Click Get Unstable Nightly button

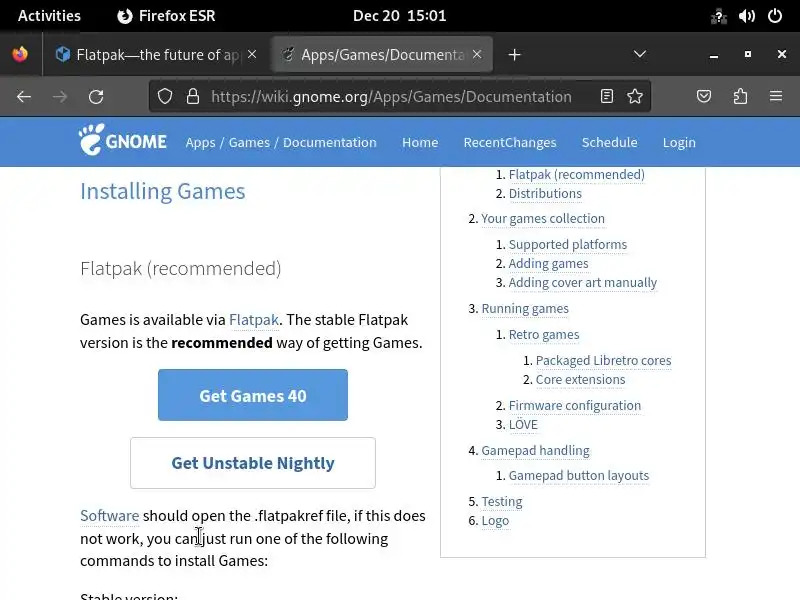[x=253, y=463]
